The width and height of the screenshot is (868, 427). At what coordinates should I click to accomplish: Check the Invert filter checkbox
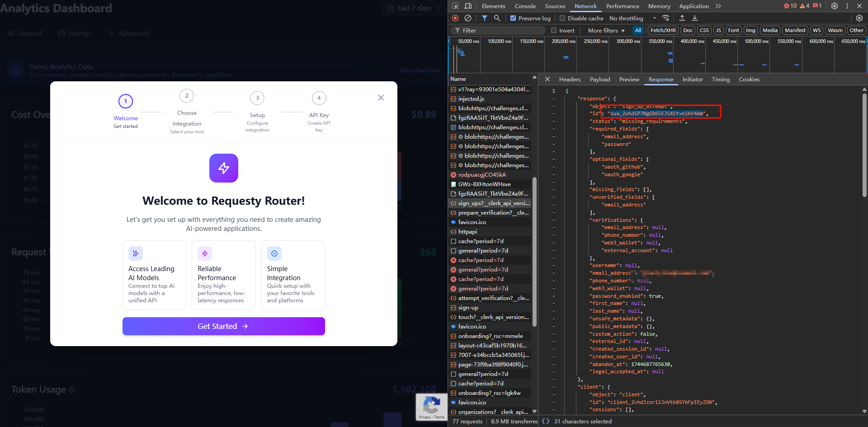pyautogui.click(x=554, y=30)
